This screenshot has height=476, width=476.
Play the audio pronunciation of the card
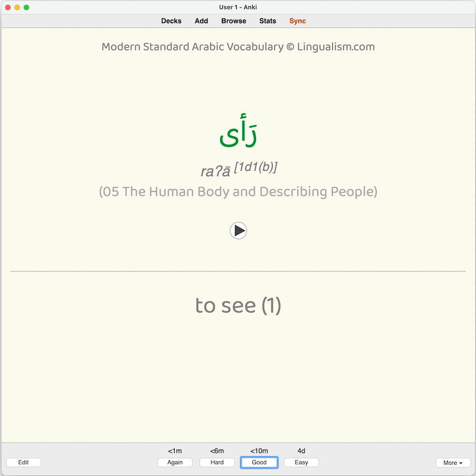click(x=238, y=230)
